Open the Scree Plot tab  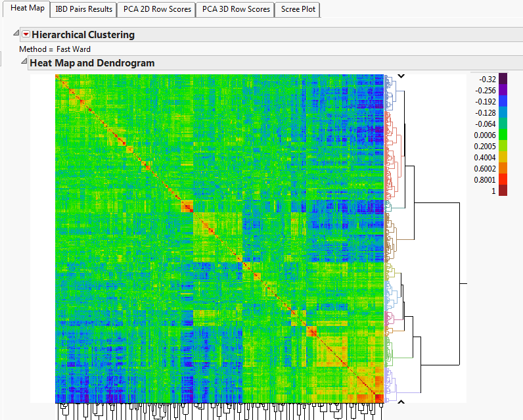click(x=298, y=9)
